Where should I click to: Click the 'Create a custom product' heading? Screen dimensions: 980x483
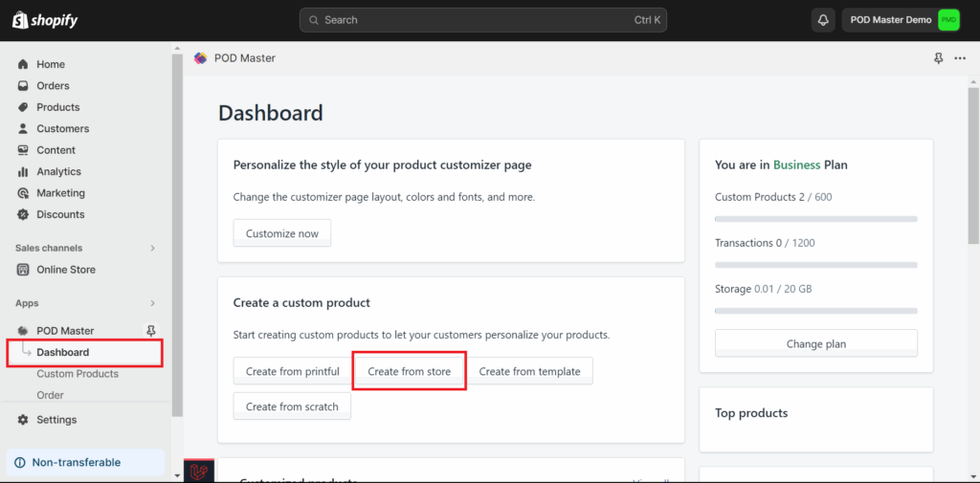(301, 303)
